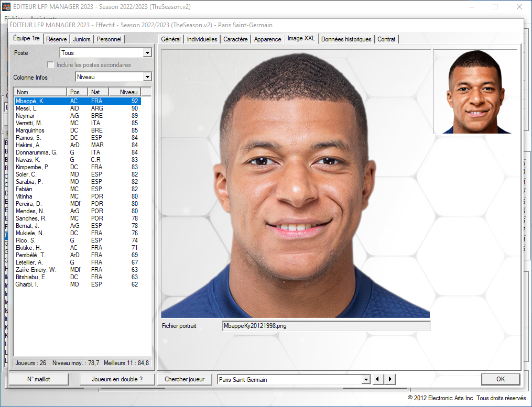Open the Personnel tab
532x407 pixels.
click(109, 39)
